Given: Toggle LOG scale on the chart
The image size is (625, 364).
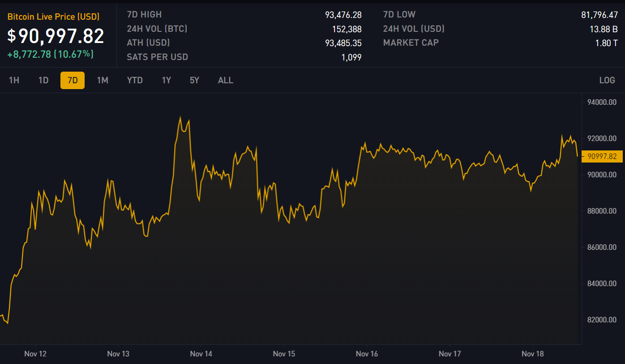Looking at the screenshot, I should 607,81.
